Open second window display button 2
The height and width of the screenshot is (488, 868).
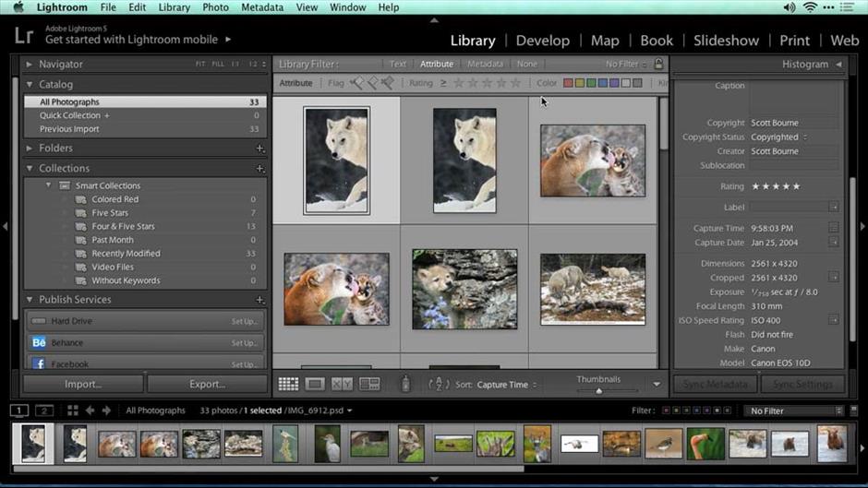pos(44,411)
